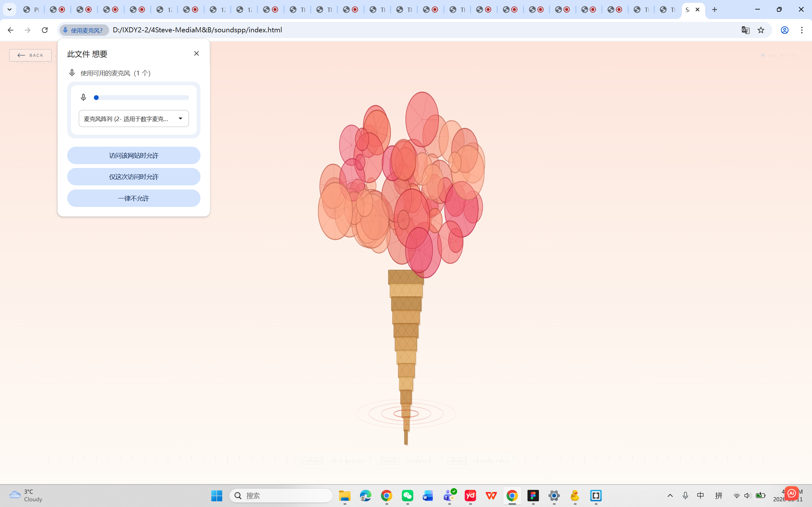Viewport: 812px width, 507px height.
Task: Open the Chrome profile icon
Action: pyautogui.click(x=784, y=30)
